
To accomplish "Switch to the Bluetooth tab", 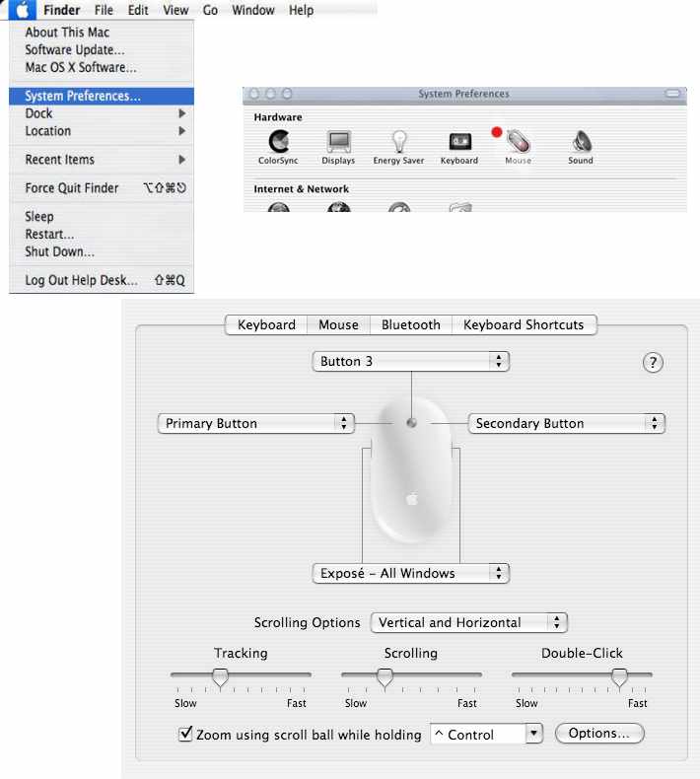I will (x=410, y=324).
